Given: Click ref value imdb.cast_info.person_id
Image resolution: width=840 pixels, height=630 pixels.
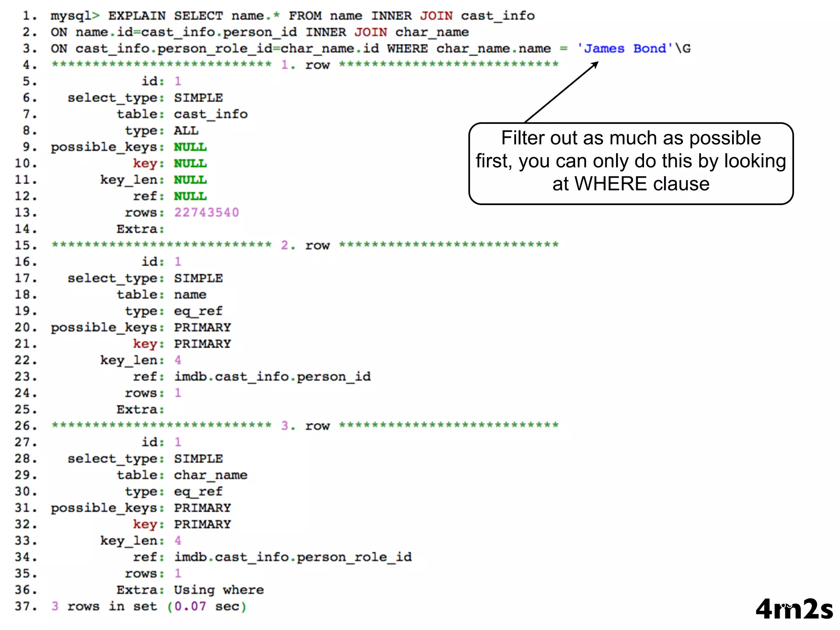Looking at the screenshot, I should pos(272,377).
